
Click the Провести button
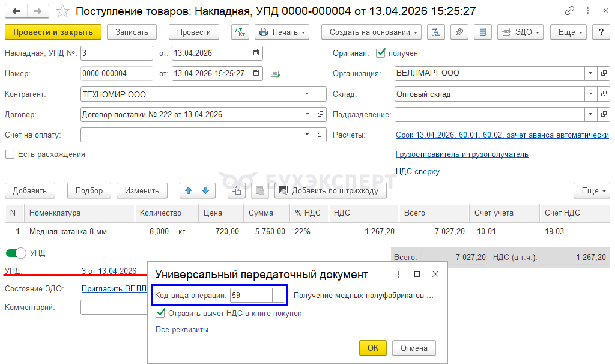tap(194, 32)
